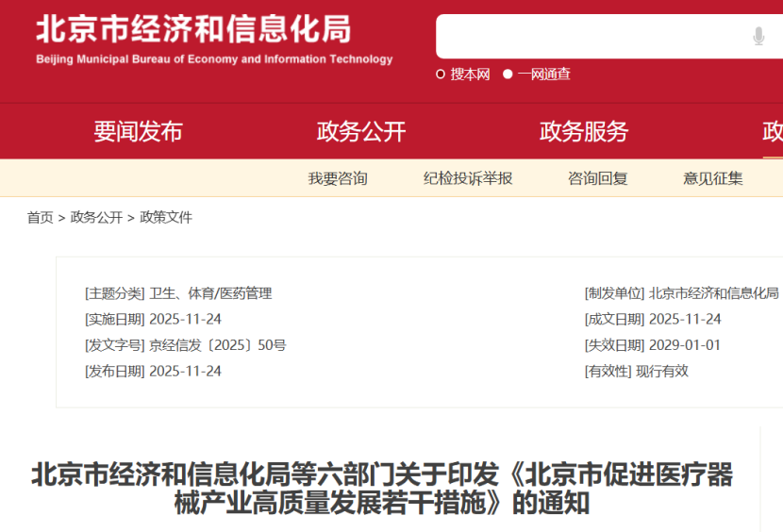Open the 政务服务 navigation menu
Screen dimensions: 783x532
pyautogui.click(x=584, y=131)
